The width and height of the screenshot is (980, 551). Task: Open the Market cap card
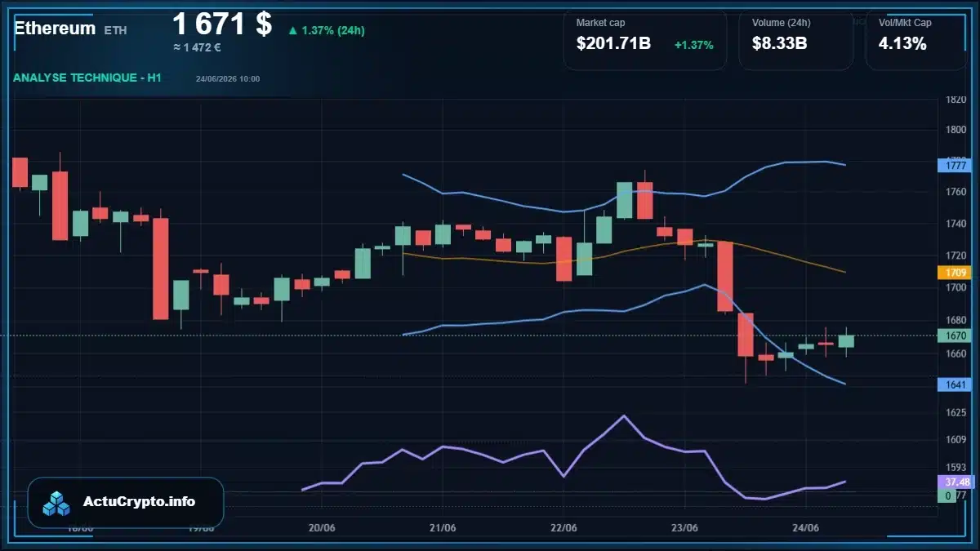coord(645,39)
